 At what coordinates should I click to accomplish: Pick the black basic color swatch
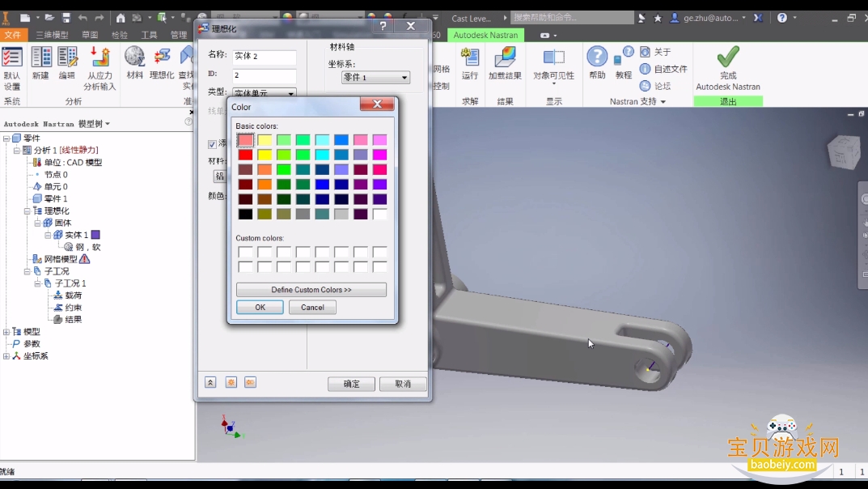point(245,214)
